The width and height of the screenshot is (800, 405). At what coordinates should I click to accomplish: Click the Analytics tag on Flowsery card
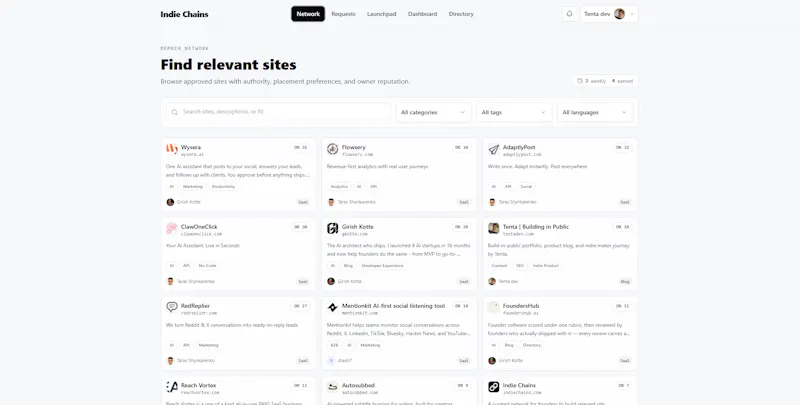click(339, 187)
